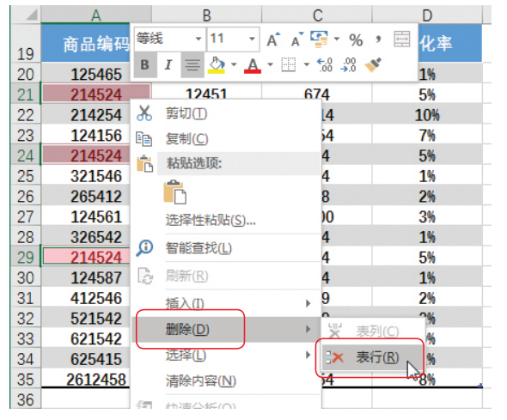Click the 7% cell in column D
The image size is (507, 420).
click(427, 135)
